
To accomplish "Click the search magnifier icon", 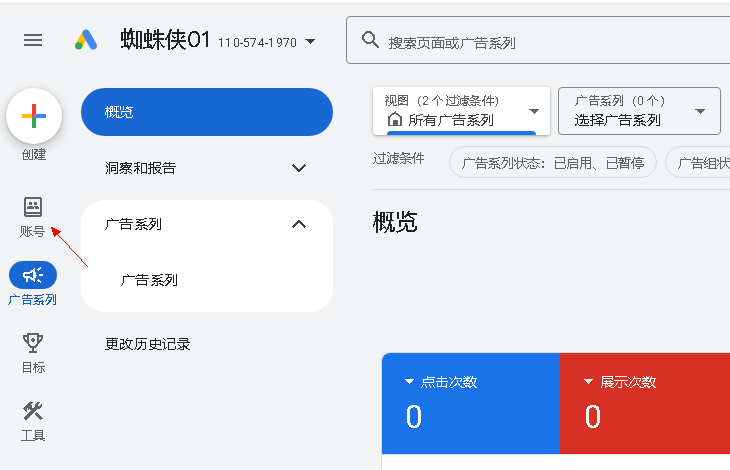I will [370, 41].
